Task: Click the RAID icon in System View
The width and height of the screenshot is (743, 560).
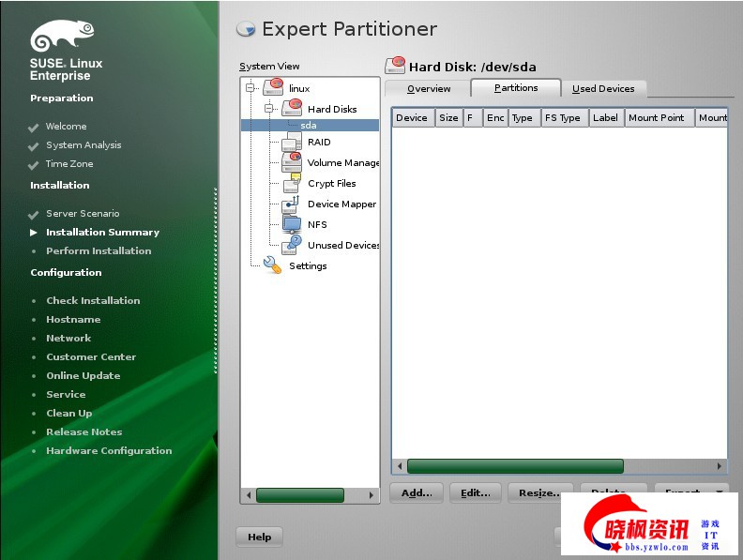Action: [292, 143]
